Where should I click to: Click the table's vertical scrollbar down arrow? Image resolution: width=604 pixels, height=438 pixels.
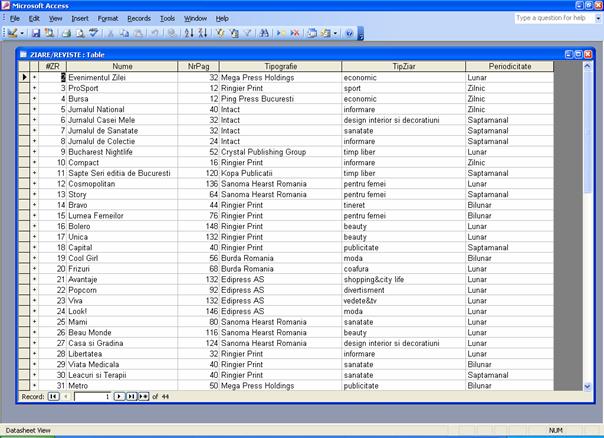pyautogui.click(x=586, y=384)
